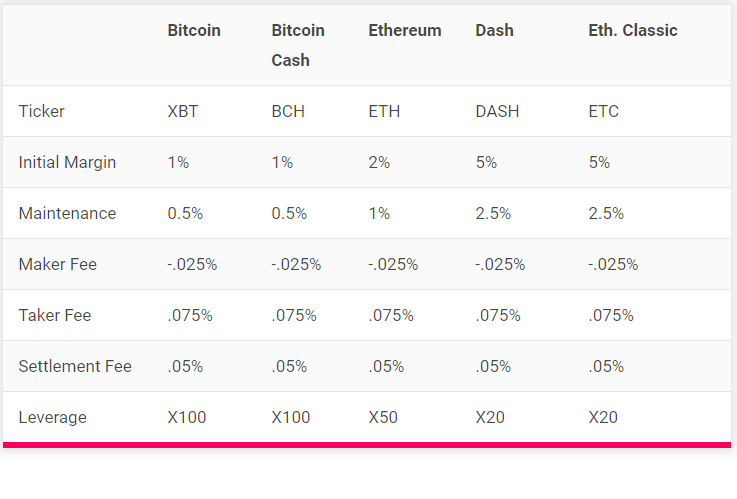This screenshot has height=499, width=737.
Task: Select Ethereum's X50 leverage cell
Action: click(x=383, y=417)
